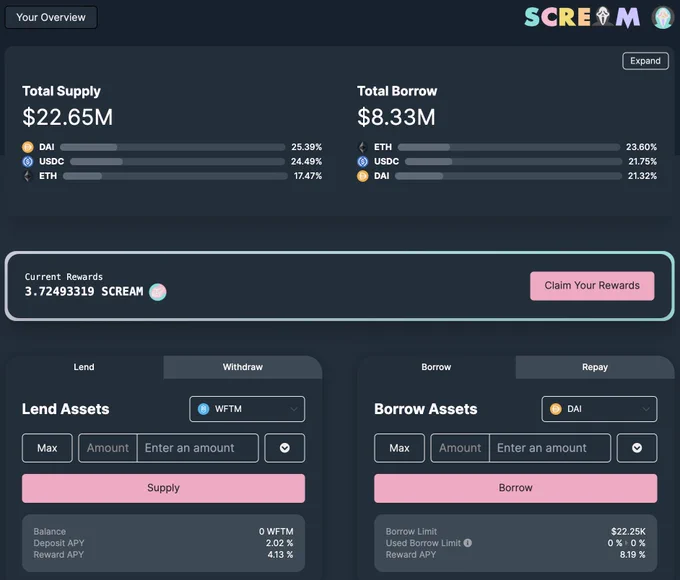
Task: Click the Max button in Lend Assets
Action: (x=47, y=448)
